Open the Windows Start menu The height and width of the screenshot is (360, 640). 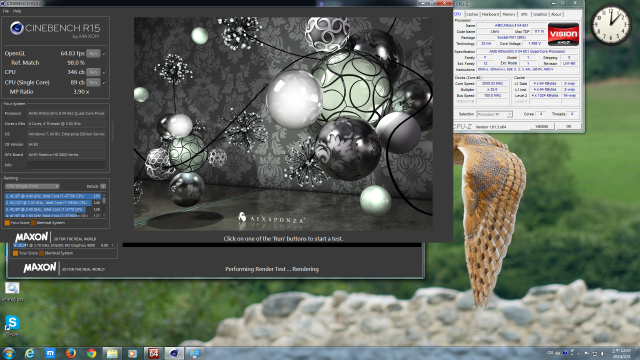pos(8,353)
